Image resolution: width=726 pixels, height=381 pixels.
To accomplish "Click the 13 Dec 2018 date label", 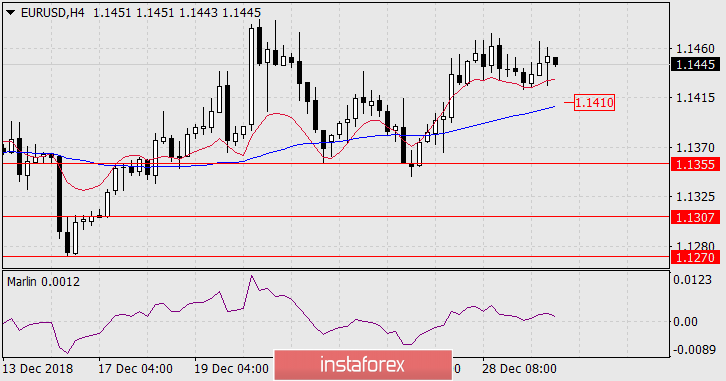I will [x=38, y=369].
